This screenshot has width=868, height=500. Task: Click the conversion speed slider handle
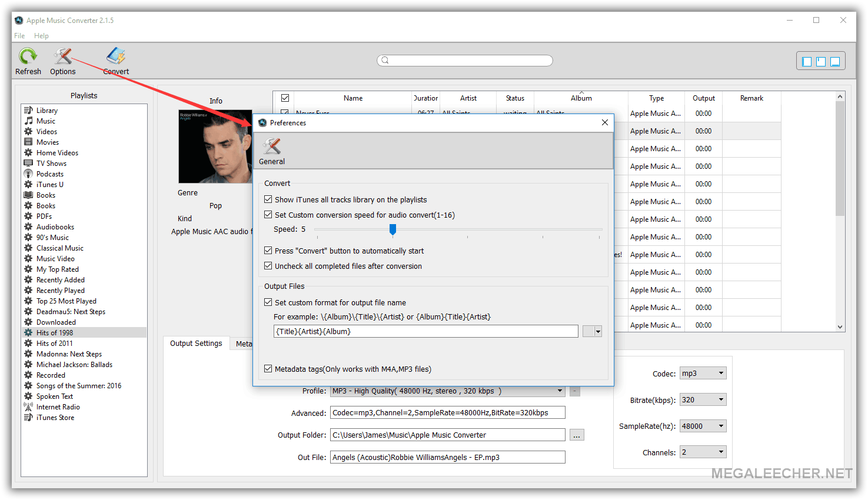(x=393, y=229)
